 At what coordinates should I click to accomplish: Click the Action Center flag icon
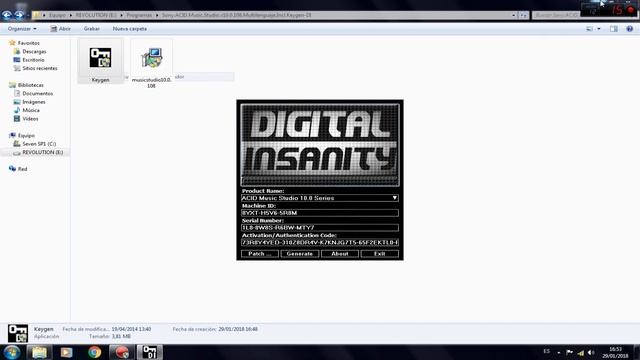tap(569, 353)
